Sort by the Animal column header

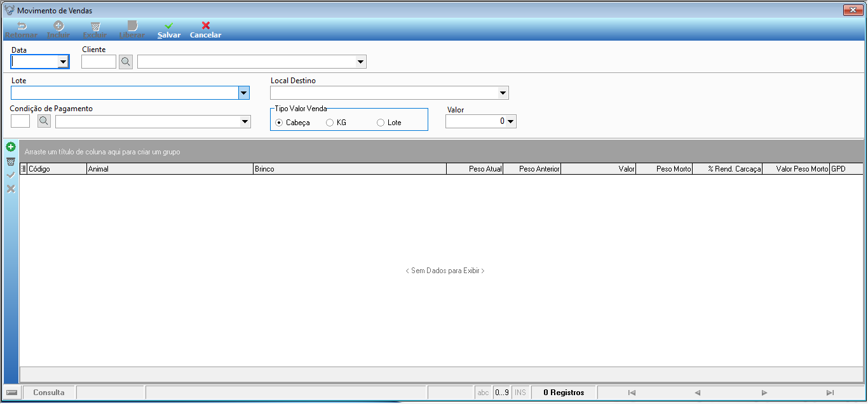point(170,169)
